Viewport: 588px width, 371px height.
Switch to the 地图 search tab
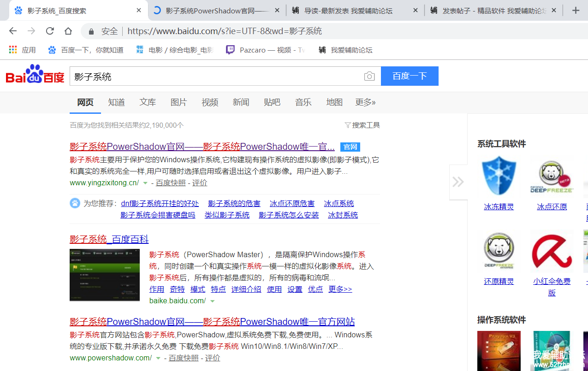334,102
